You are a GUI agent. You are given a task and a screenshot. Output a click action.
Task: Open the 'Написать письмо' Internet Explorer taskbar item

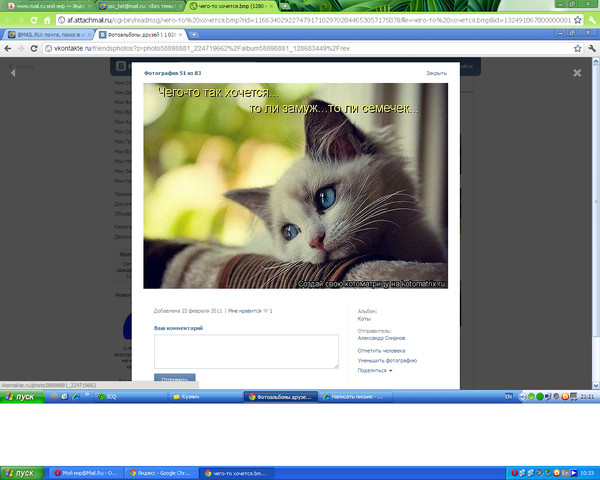click(x=355, y=397)
